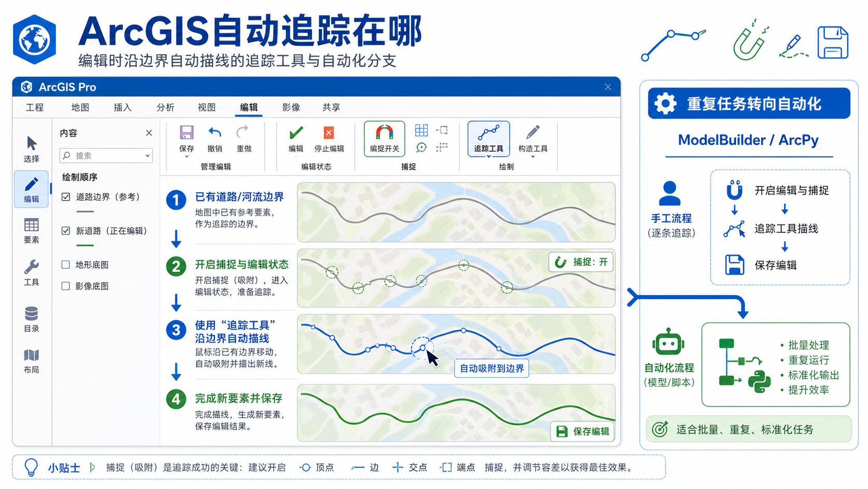The width and height of the screenshot is (868, 489).
Task: Click the 适合批量、重复、标准化任务 banner
Action: point(749,429)
